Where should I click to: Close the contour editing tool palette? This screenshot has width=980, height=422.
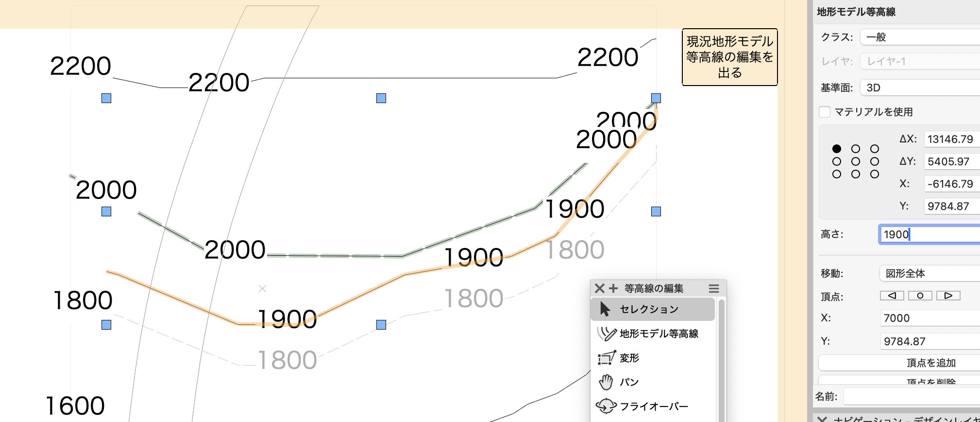pos(599,288)
